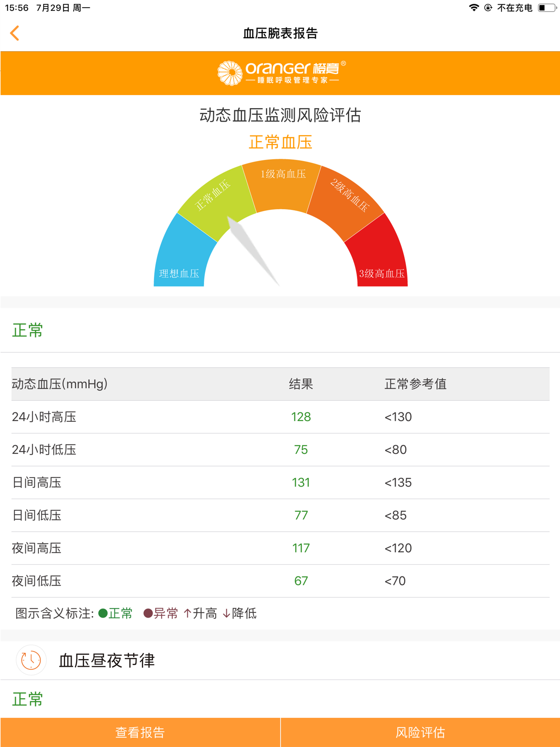Open the 风险评估 tab
This screenshot has width=560, height=747.
click(x=421, y=732)
